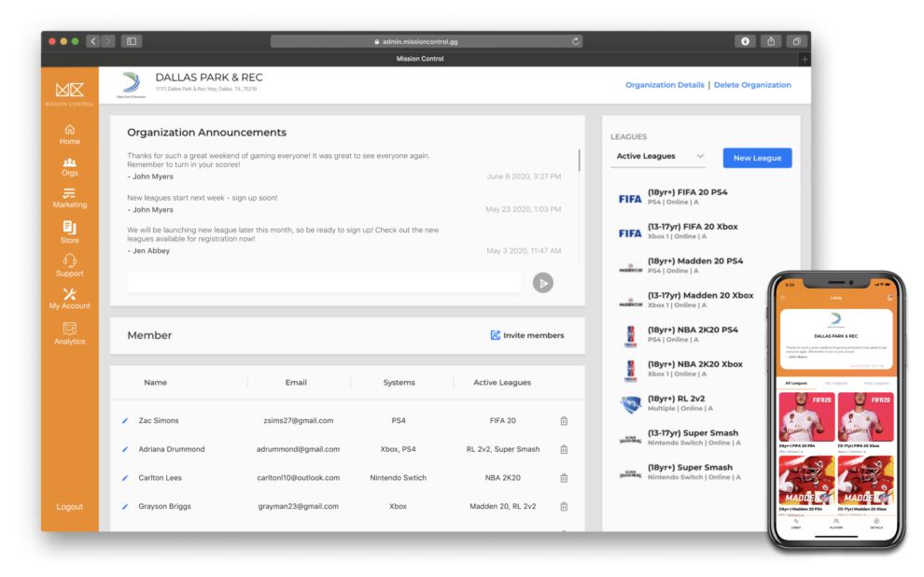The image size is (924, 577).
Task: Edit Zac Simons with the pencil icon
Action: pos(125,421)
